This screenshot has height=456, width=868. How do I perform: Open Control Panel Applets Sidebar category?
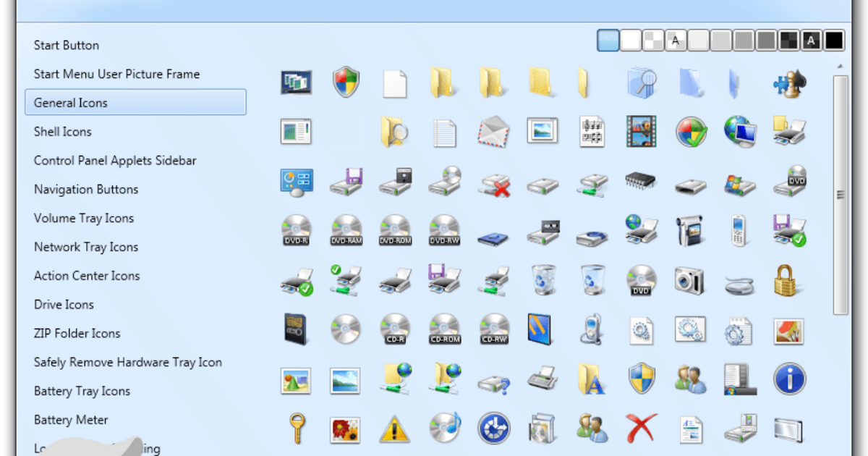pyautogui.click(x=115, y=160)
